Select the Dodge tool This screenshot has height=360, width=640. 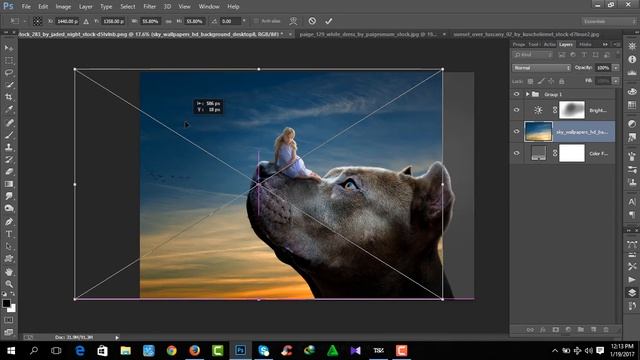tap(9, 208)
